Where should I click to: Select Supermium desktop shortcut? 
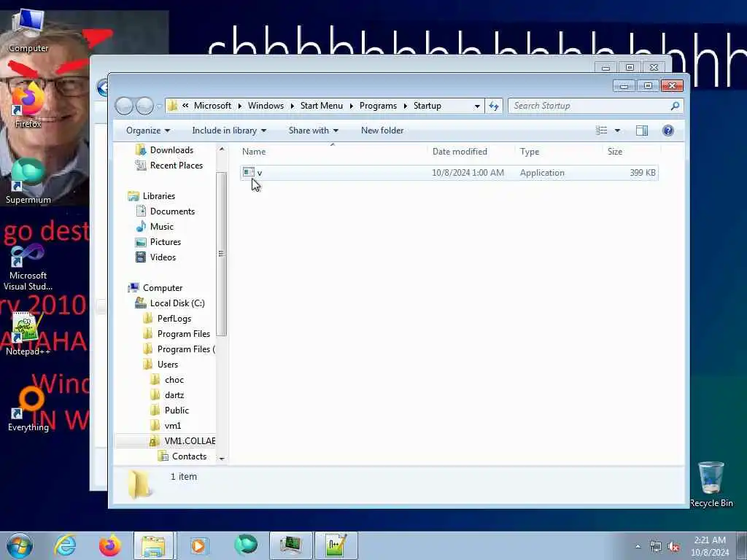pos(28,182)
